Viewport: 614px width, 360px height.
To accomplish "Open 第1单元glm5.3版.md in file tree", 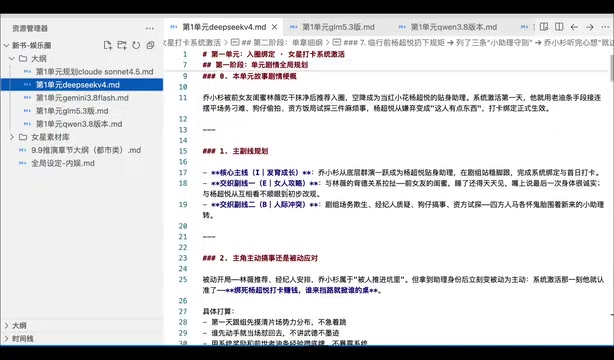I will pos(72,111).
